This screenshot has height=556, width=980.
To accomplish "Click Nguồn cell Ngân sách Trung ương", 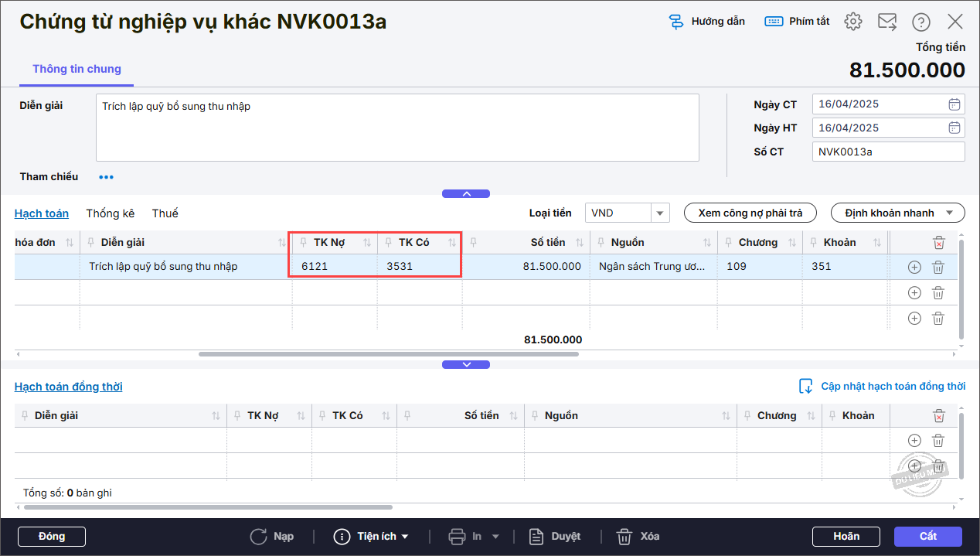I will click(x=653, y=267).
